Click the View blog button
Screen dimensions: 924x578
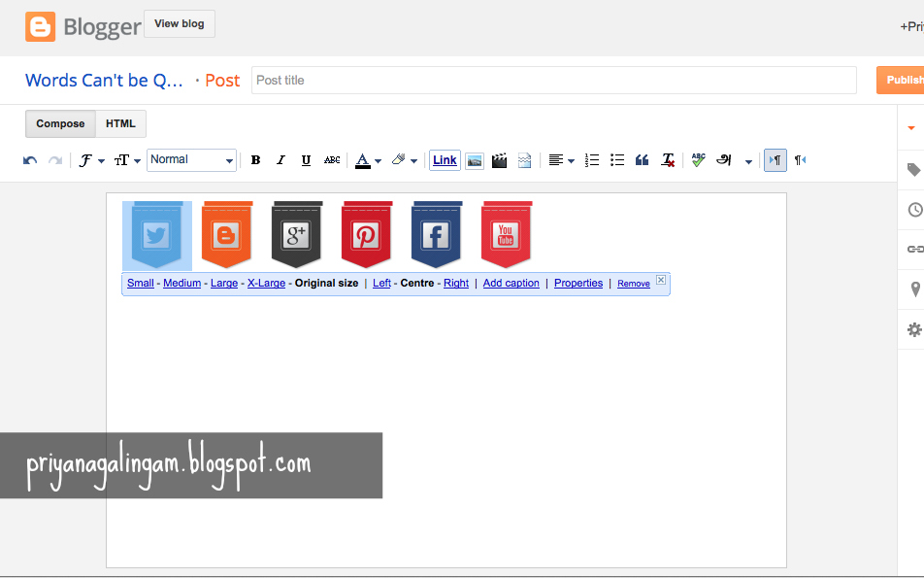(x=180, y=23)
